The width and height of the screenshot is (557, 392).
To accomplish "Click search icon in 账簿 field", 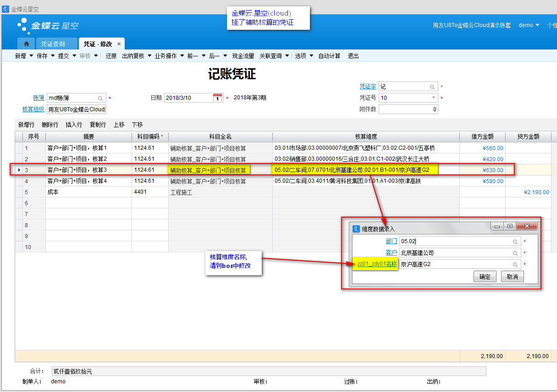I will (100, 98).
